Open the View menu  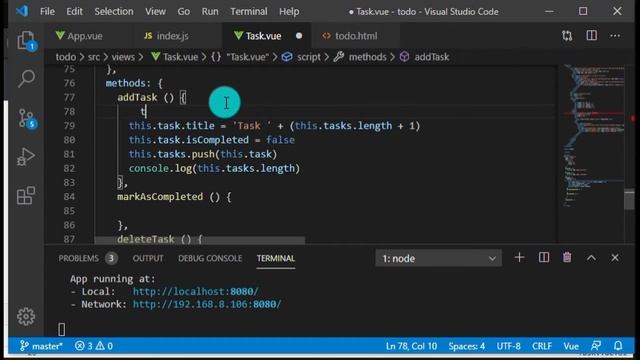(x=156, y=11)
